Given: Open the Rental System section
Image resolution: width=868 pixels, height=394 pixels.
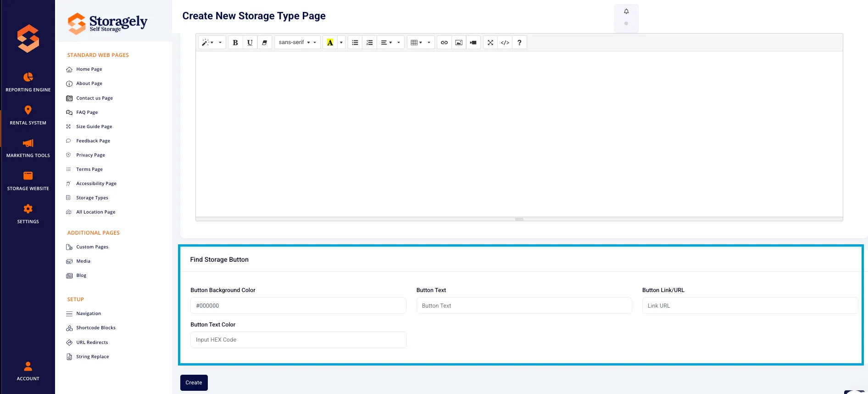Looking at the screenshot, I should tap(28, 115).
